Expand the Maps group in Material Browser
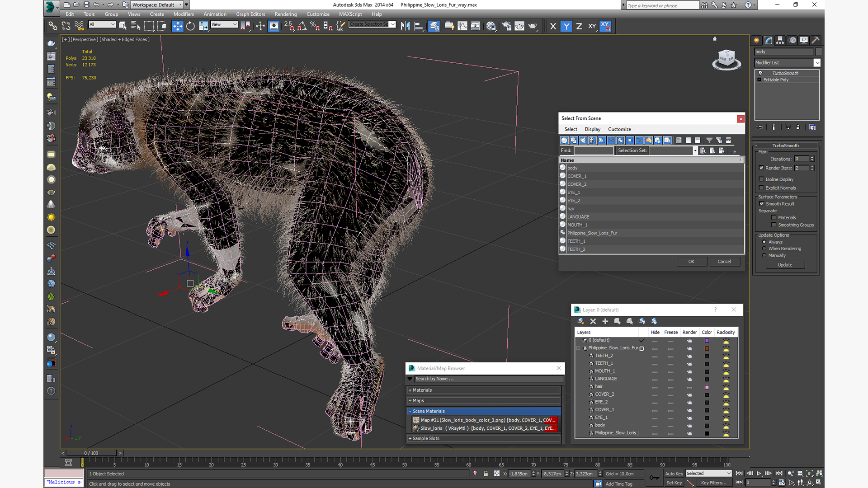Image resolution: width=868 pixels, height=488 pixels. (484, 401)
